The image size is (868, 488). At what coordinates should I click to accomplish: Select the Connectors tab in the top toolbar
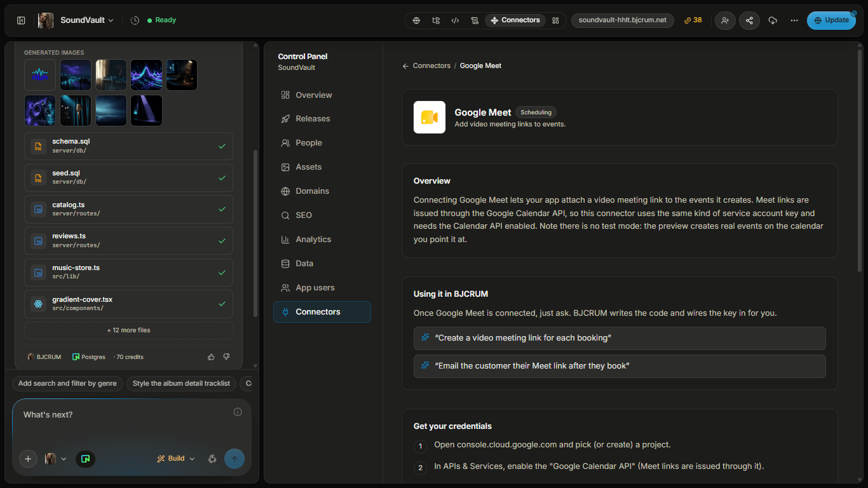coord(515,20)
